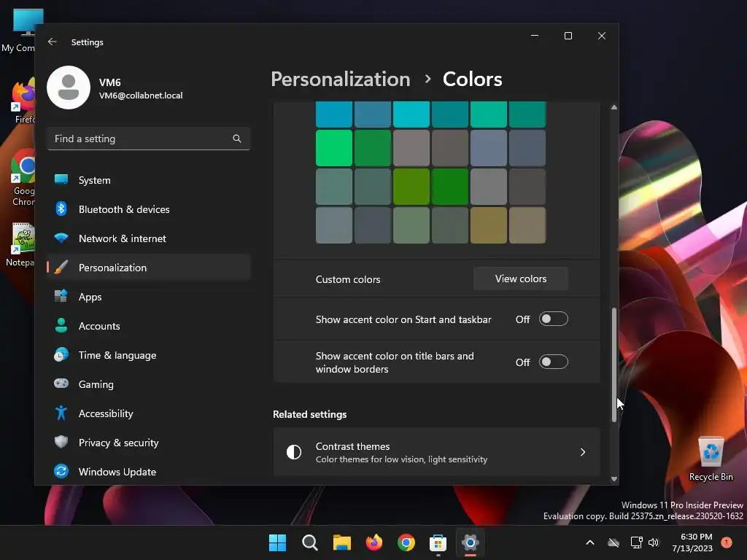Click the search magnifier in Find a setting
The image size is (747, 560).
click(237, 139)
